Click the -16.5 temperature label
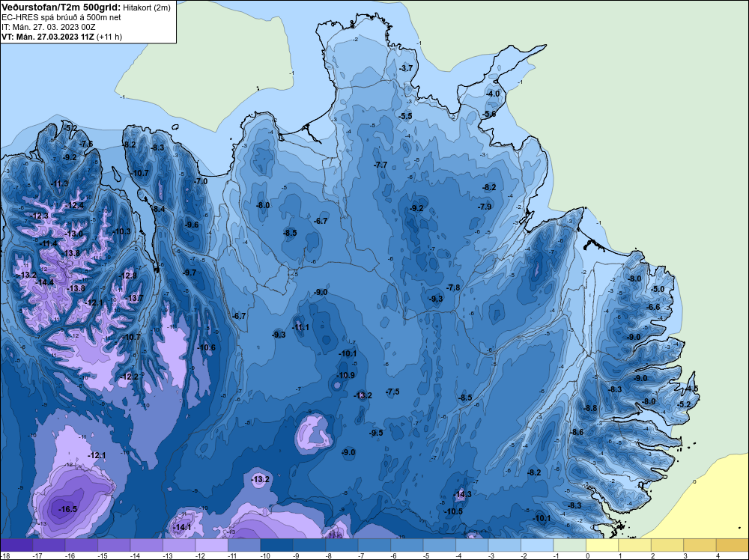749x560 pixels. point(67,509)
